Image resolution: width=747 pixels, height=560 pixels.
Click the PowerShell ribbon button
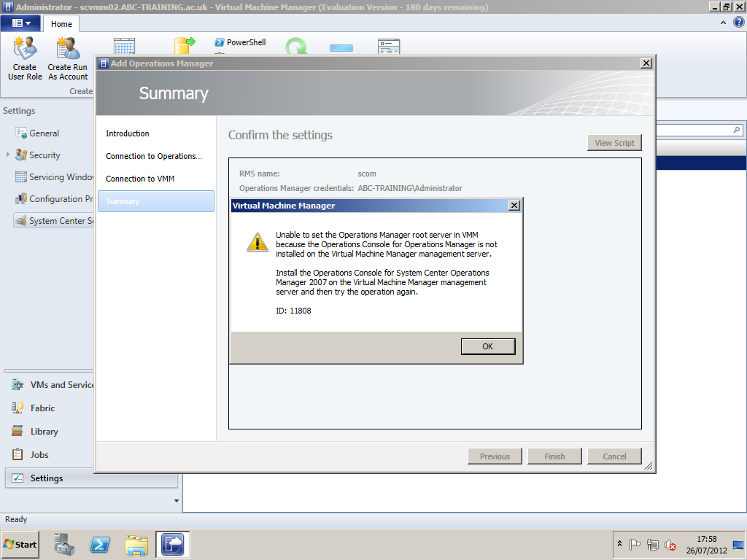point(240,42)
